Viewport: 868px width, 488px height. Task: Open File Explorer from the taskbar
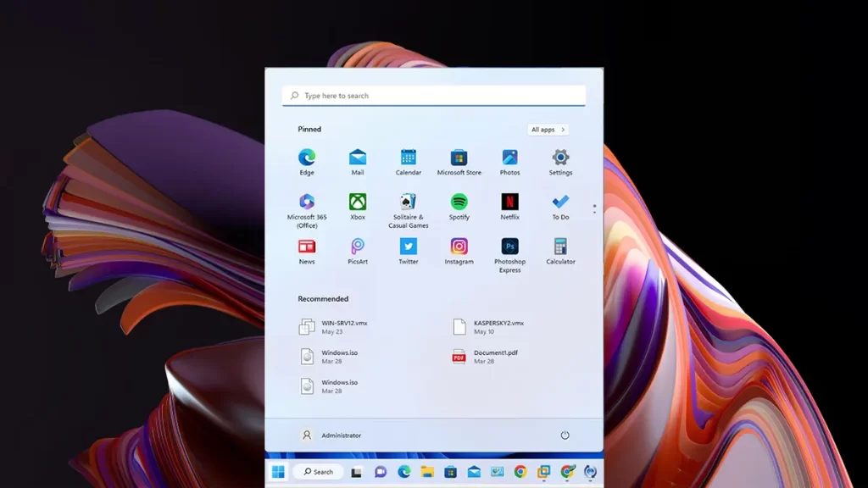[x=427, y=472]
